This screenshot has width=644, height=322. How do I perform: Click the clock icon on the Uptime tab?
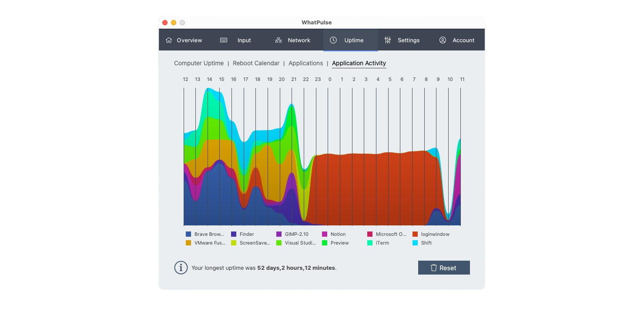click(x=333, y=40)
